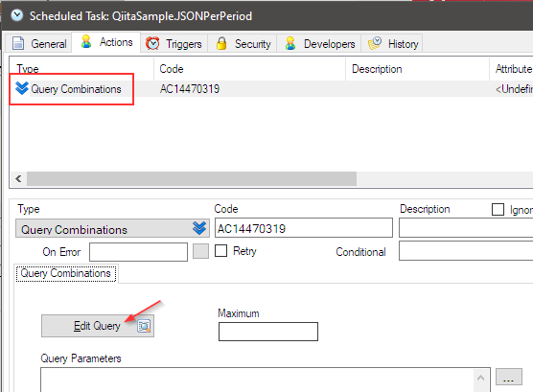Click the horizontal scrollbar thumb of actions list
The image size is (533, 392).
[192, 178]
